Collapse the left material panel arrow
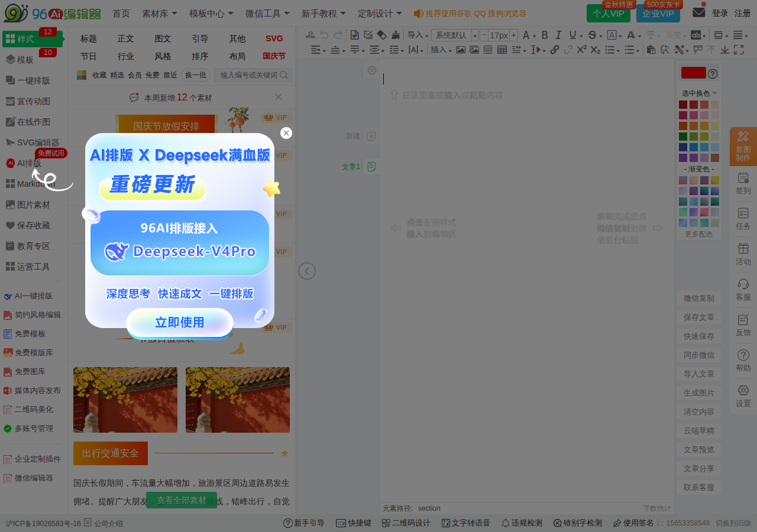 click(x=307, y=271)
